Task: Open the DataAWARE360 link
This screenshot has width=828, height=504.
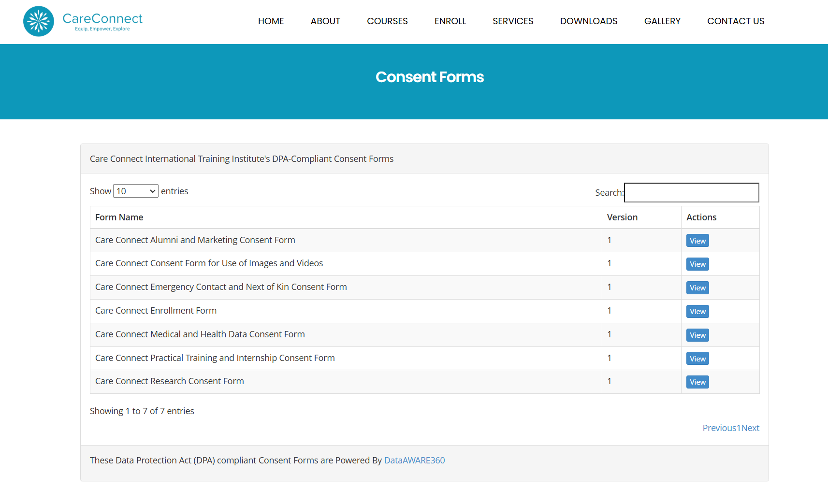Action: tap(414, 460)
